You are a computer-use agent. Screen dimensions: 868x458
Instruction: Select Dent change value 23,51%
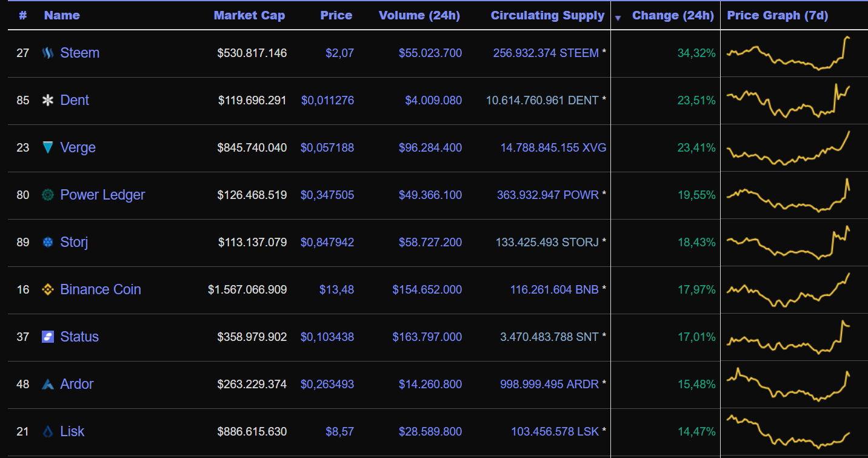coord(696,101)
